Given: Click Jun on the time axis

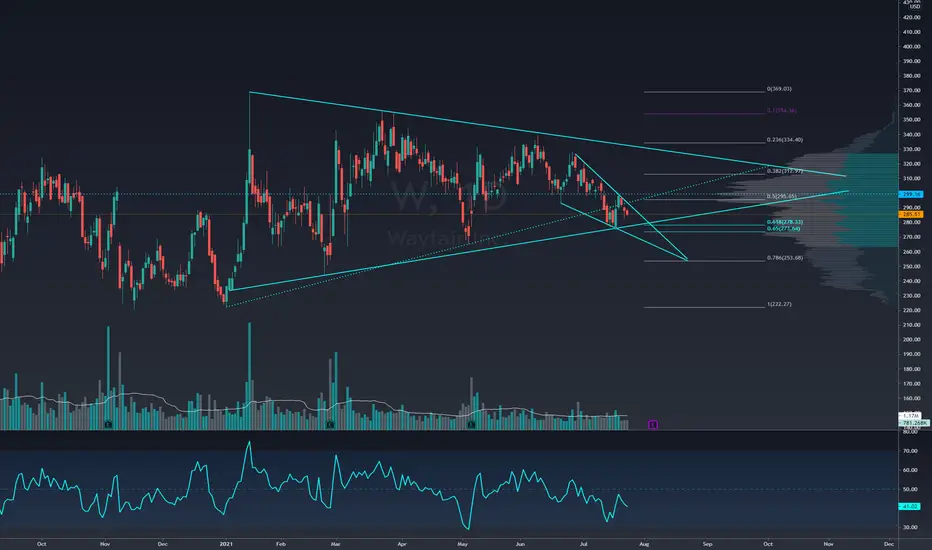Looking at the screenshot, I should click(520, 543).
